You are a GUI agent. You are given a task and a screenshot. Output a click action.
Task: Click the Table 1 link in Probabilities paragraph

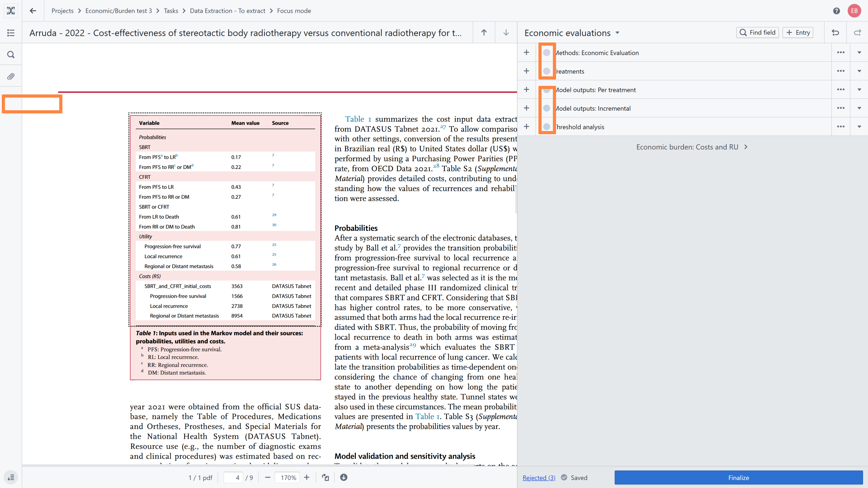pyautogui.click(x=427, y=417)
